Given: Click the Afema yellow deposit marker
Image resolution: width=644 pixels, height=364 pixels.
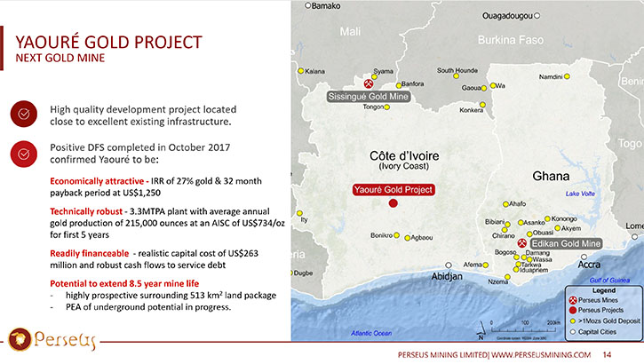Looking at the screenshot, I should tap(486, 265).
